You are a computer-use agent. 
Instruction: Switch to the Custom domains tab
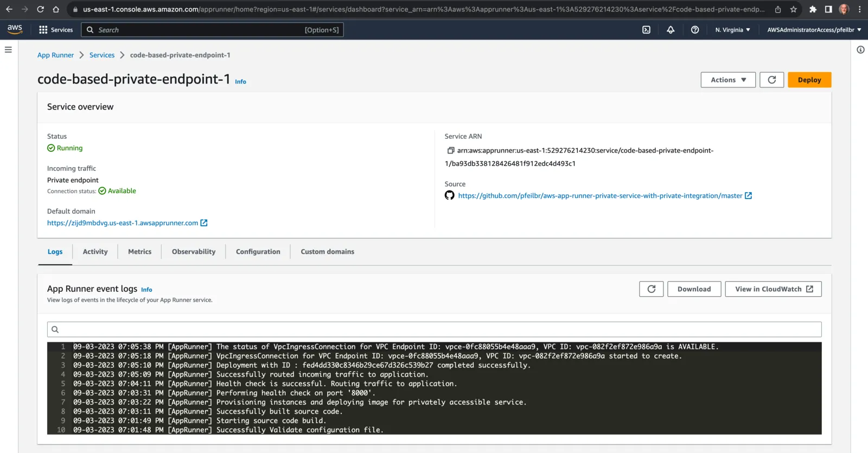[328, 252]
